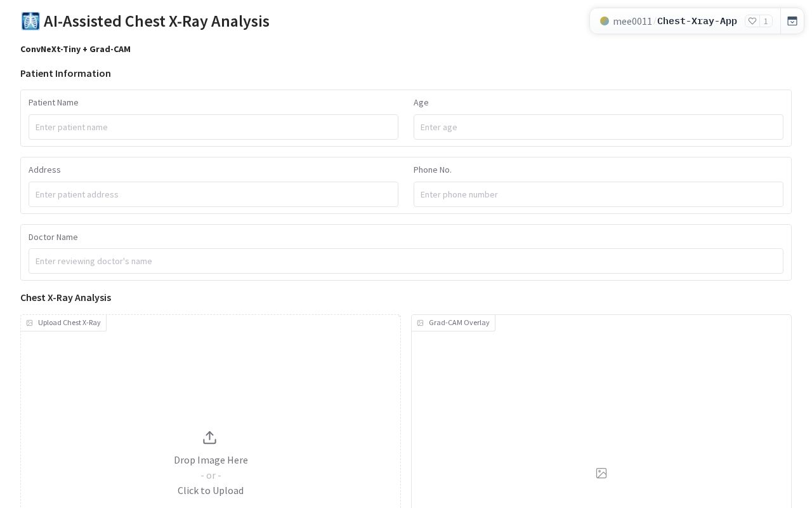Focus the Age input field
This screenshot has width=812, height=508.
(x=598, y=127)
